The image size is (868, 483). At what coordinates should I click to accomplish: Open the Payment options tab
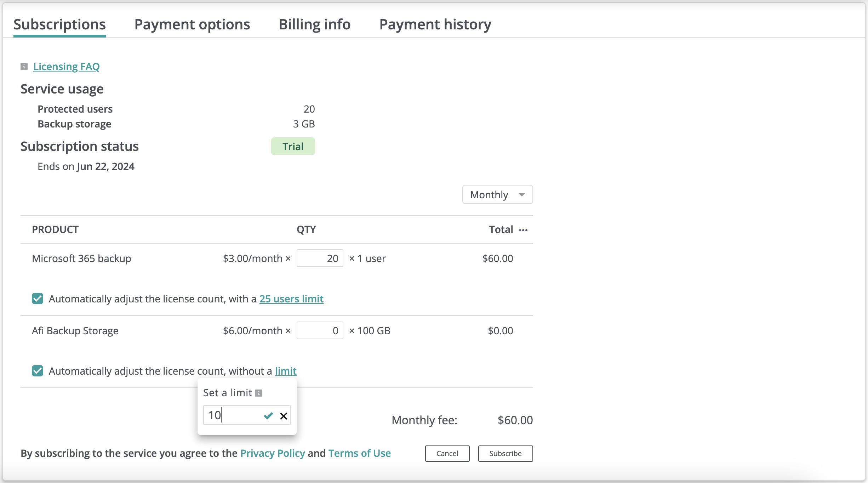(192, 24)
